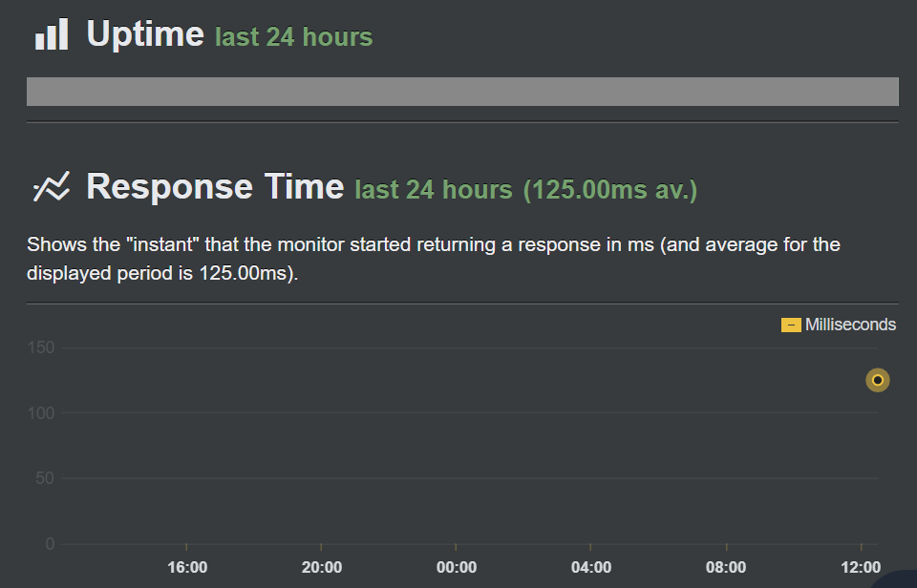The height and width of the screenshot is (588, 917).
Task: Click the 125.00ms average text in heading
Action: 610,190
